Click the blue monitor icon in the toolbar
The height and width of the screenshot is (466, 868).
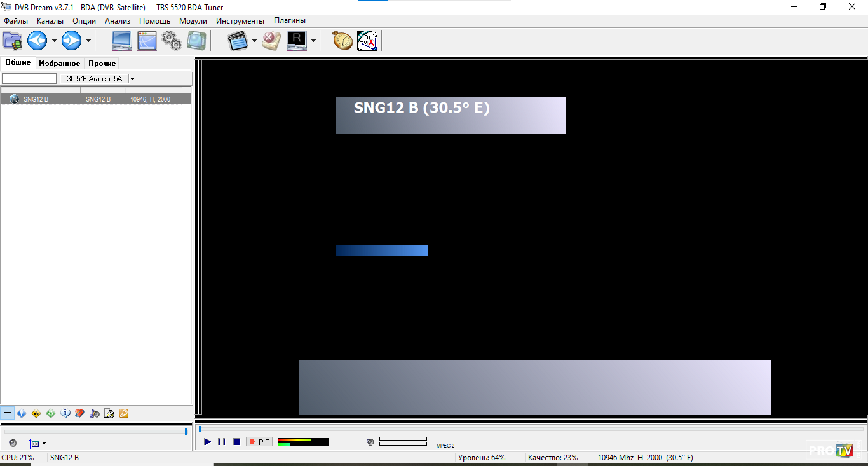(122, 41)
